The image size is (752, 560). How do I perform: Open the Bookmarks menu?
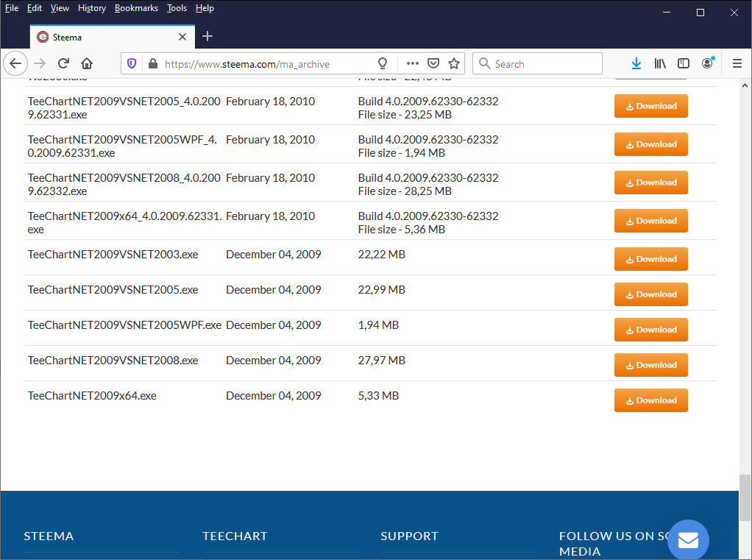pos(136,8)
